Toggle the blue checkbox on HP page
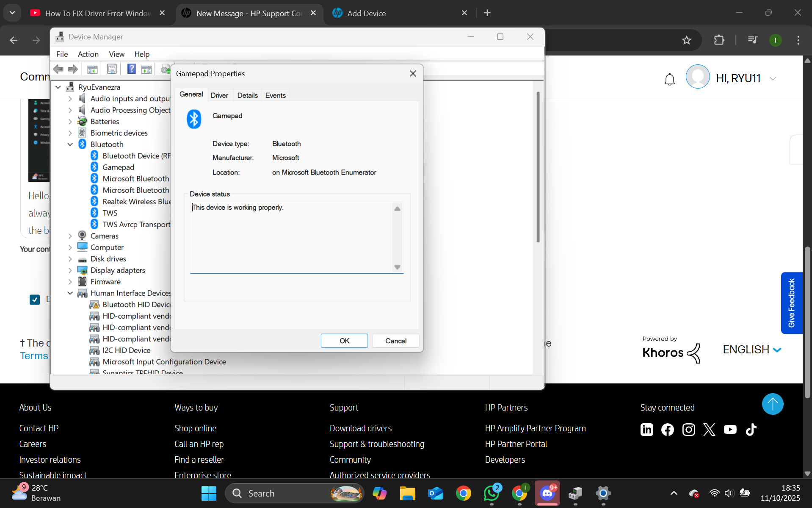This screenshot has height=508, width=812. point(35,300)
